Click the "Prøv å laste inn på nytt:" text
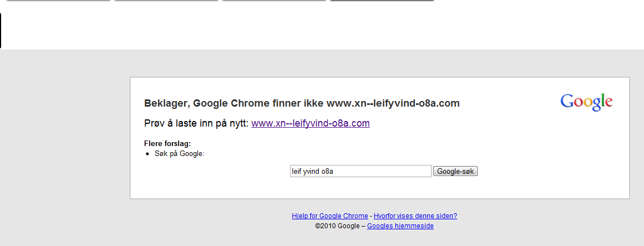This screenshot has height=246, width=644. pyautogui.click(x=196, y=123)
